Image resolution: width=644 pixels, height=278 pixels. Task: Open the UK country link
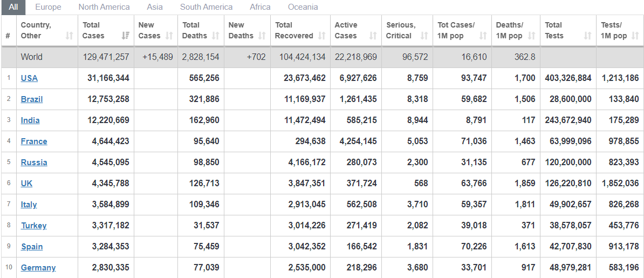coord(26,183)
